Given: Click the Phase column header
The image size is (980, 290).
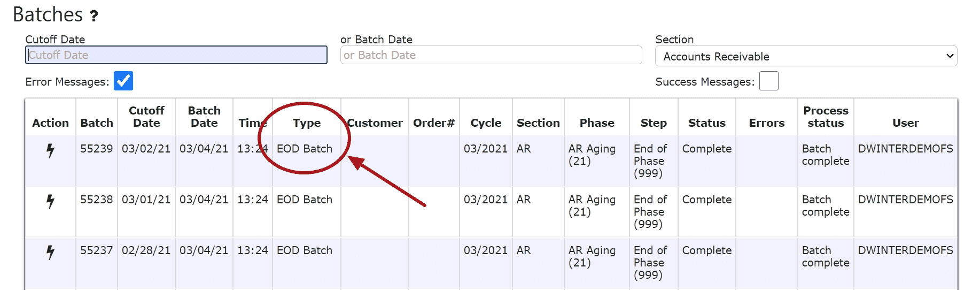Looking at the screenshot, I should coord(597,123).
